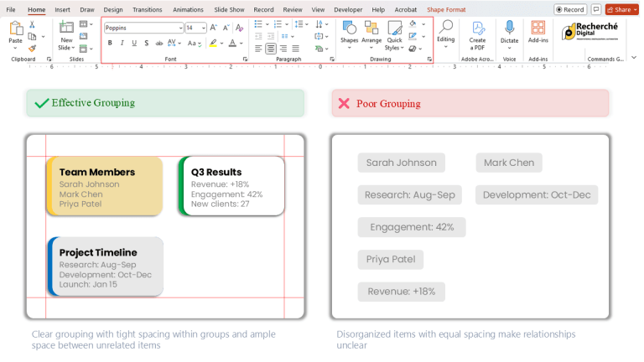The height and width of the screenshot is (362, 644).
Task: Toggle Italic text formatting
Action: 122,43
